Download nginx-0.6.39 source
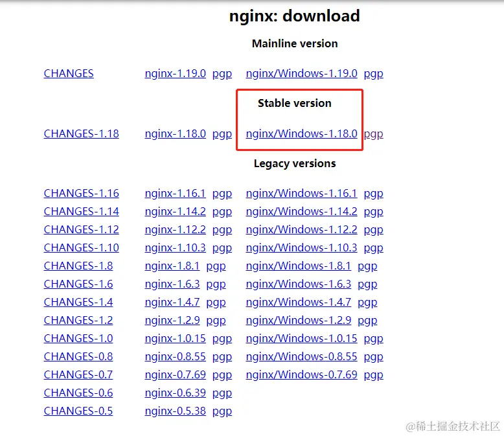The width and height of the screenshot is (504, 436). (x=175, y=393)
